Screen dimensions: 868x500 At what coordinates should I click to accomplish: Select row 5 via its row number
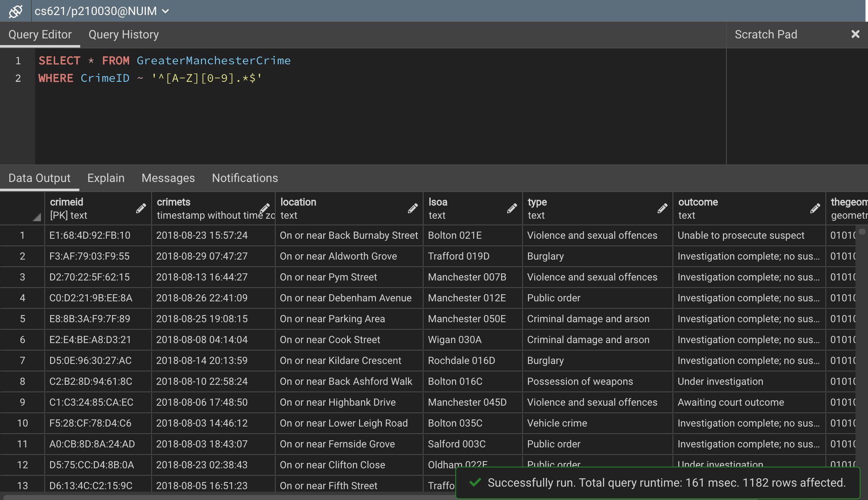tap(23, 319)
